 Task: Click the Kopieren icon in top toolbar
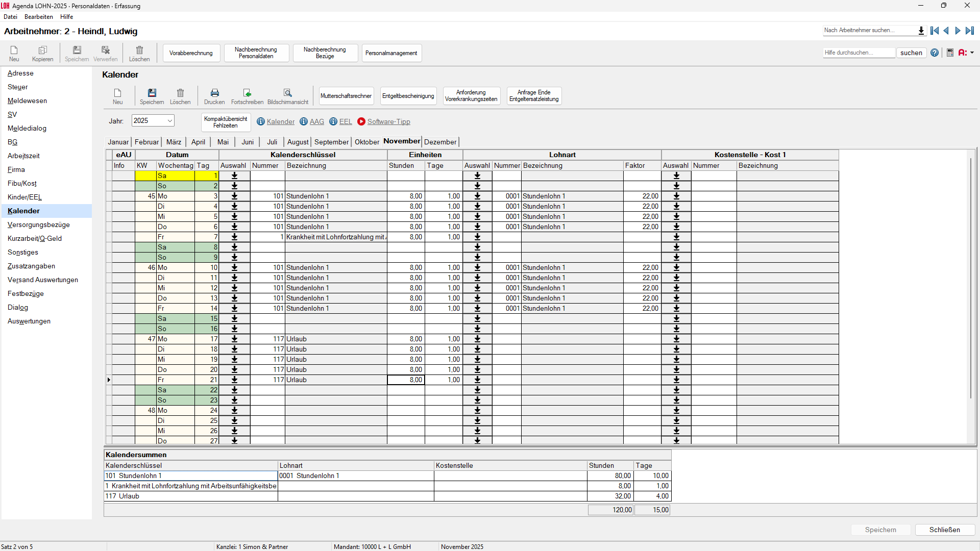coord(42,51)
